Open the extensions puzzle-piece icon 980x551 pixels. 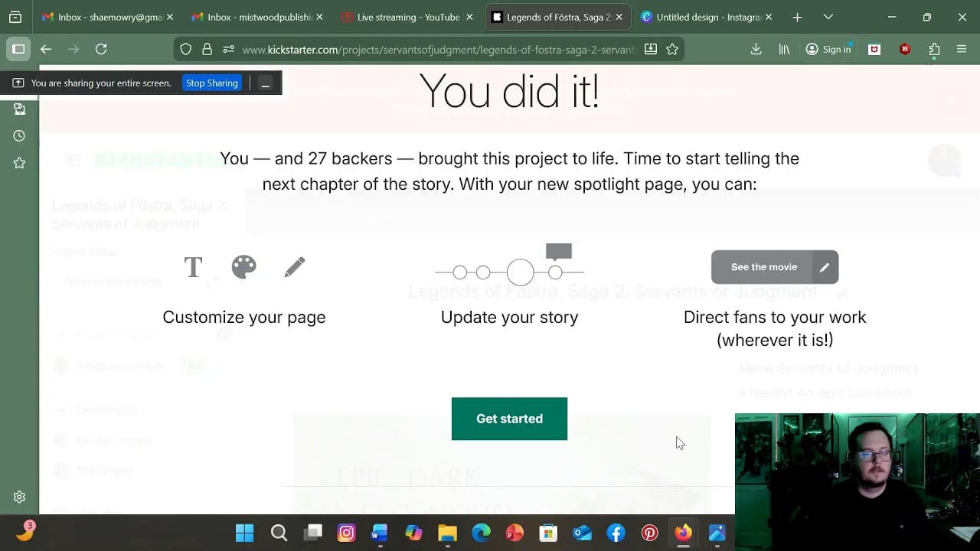pos(934,49)
